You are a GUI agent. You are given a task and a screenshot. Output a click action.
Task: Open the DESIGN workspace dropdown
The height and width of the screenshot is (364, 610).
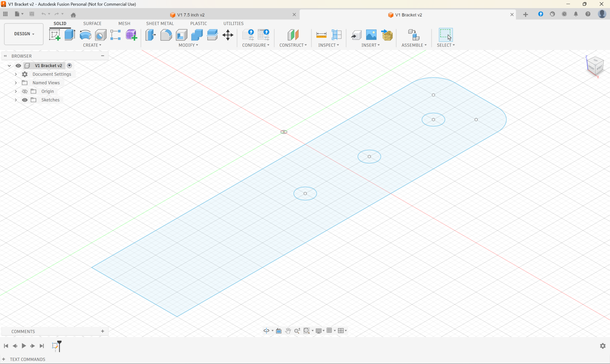24,34
